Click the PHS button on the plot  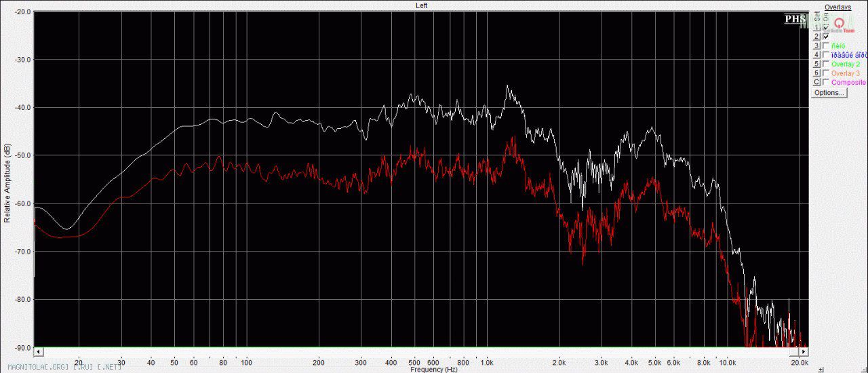[795, 19]
